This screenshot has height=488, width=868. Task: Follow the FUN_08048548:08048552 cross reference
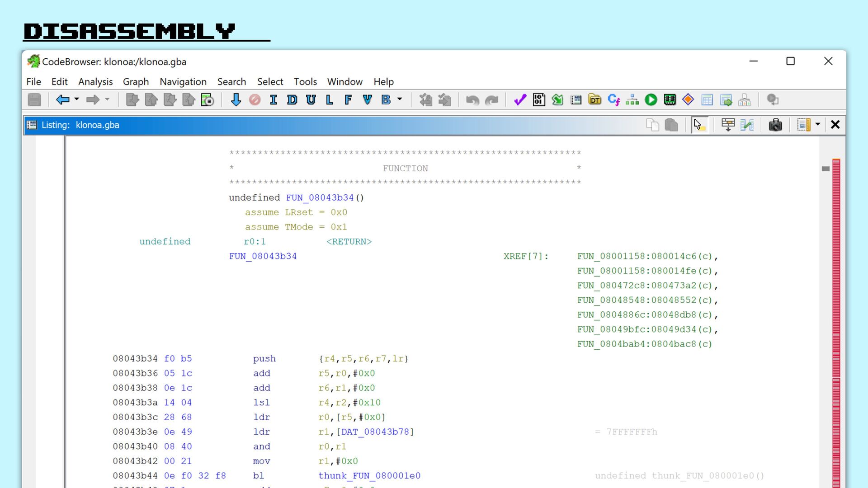point(644,300)
